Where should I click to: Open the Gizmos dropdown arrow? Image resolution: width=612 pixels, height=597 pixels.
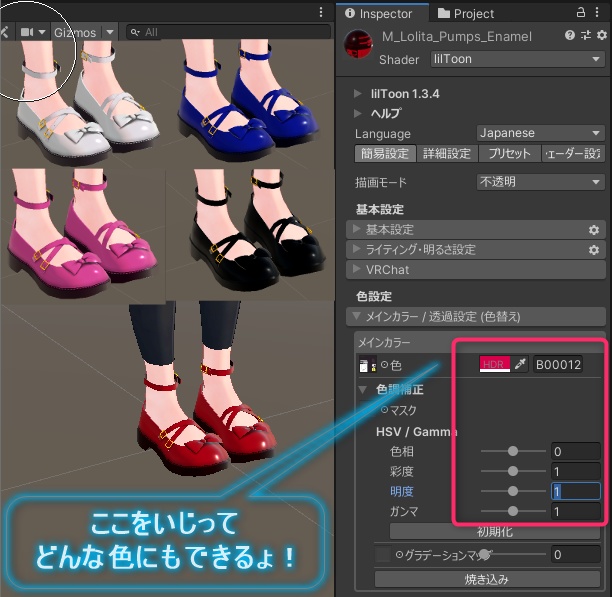tap(110, 32)
